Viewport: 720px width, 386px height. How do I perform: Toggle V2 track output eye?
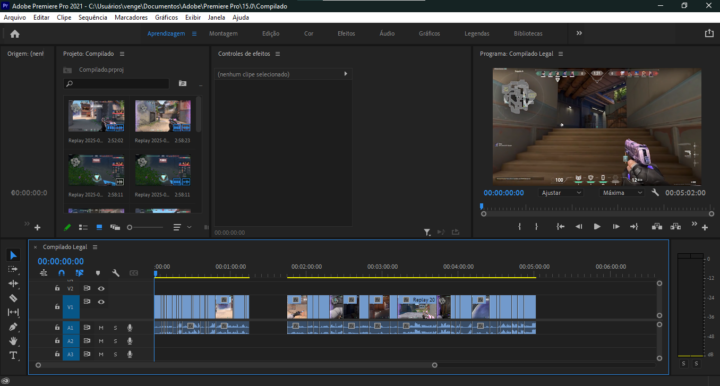(x=101, y=289)
